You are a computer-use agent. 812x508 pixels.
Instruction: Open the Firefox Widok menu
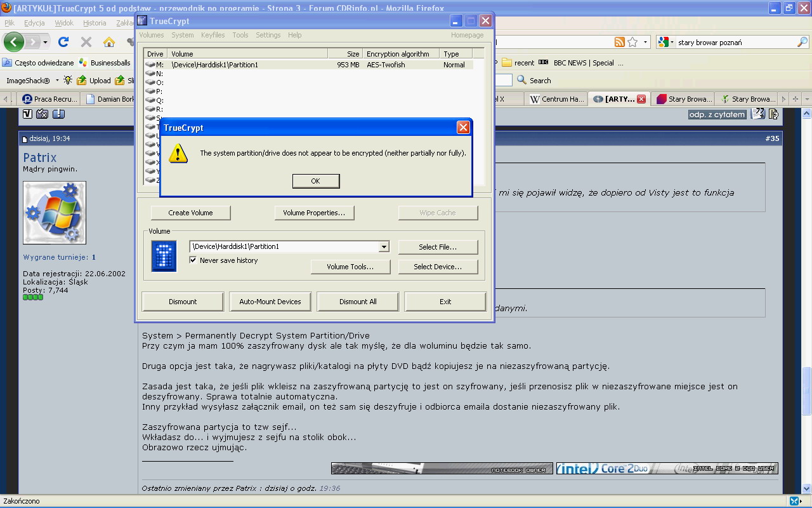click(x=64, y=23)
